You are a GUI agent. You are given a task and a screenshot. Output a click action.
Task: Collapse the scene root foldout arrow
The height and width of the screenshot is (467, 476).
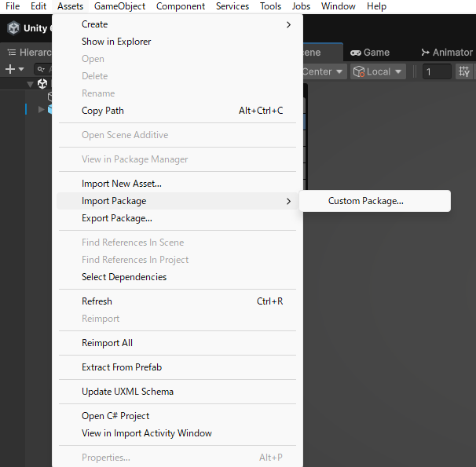pyautogui.click(x=30, y=84)
